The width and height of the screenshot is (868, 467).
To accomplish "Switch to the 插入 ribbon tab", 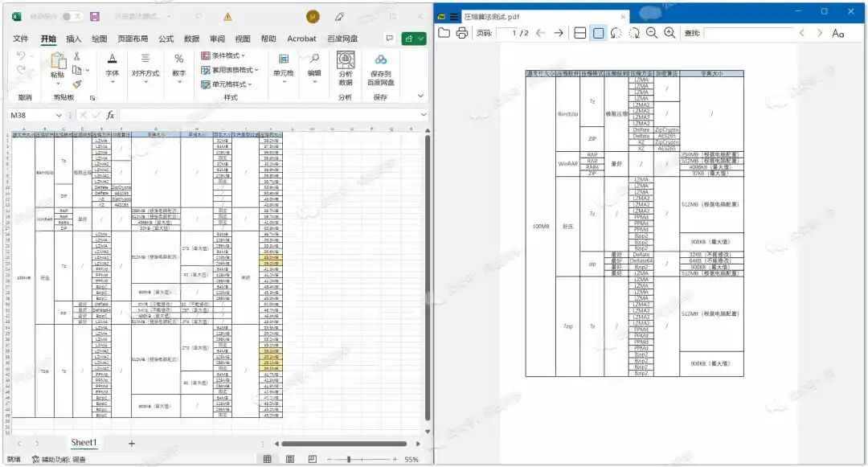I will coord(74,39).
